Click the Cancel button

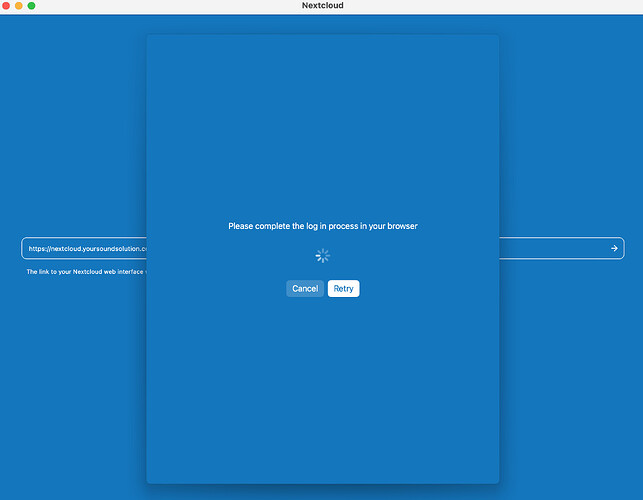[305, 288]
